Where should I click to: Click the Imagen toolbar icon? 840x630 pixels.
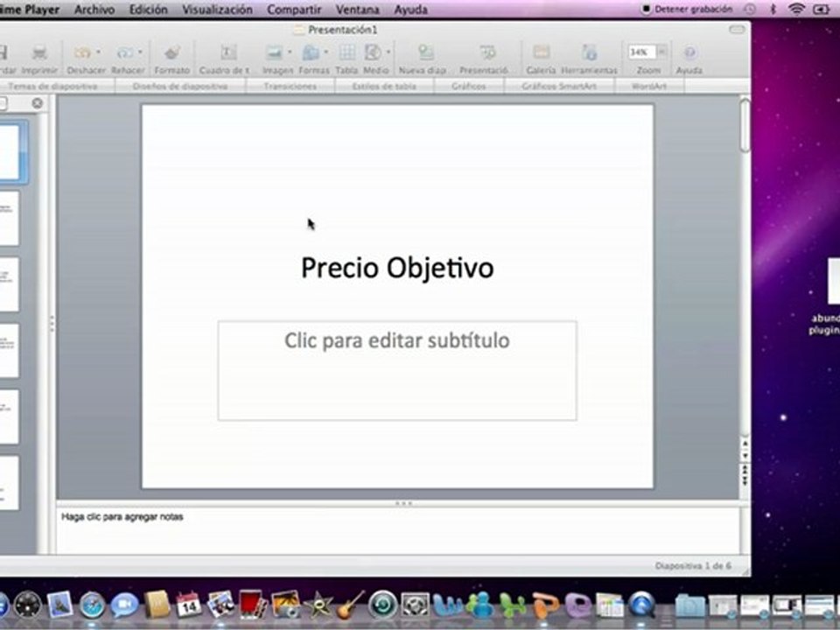point(274,52)
